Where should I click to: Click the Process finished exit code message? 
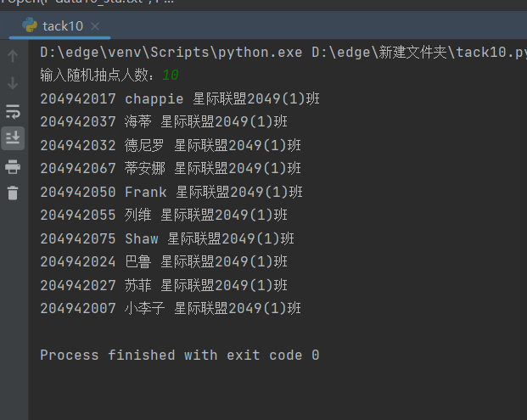click(179, 355)
